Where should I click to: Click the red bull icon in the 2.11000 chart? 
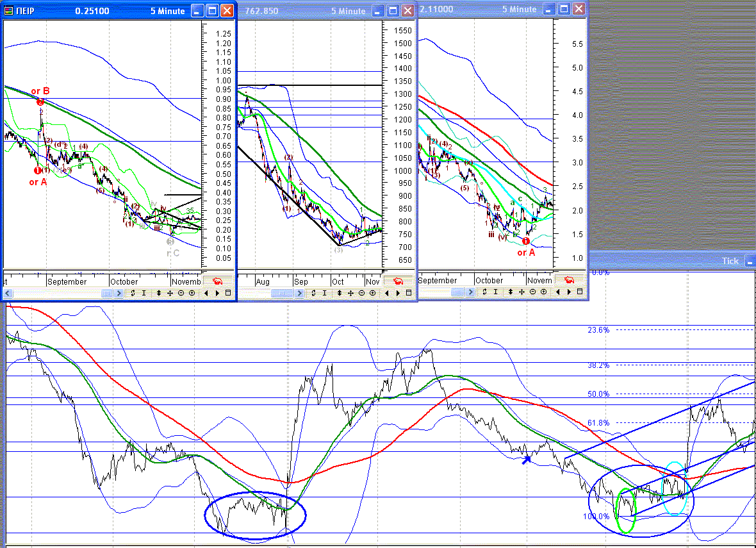coord(569,280)
